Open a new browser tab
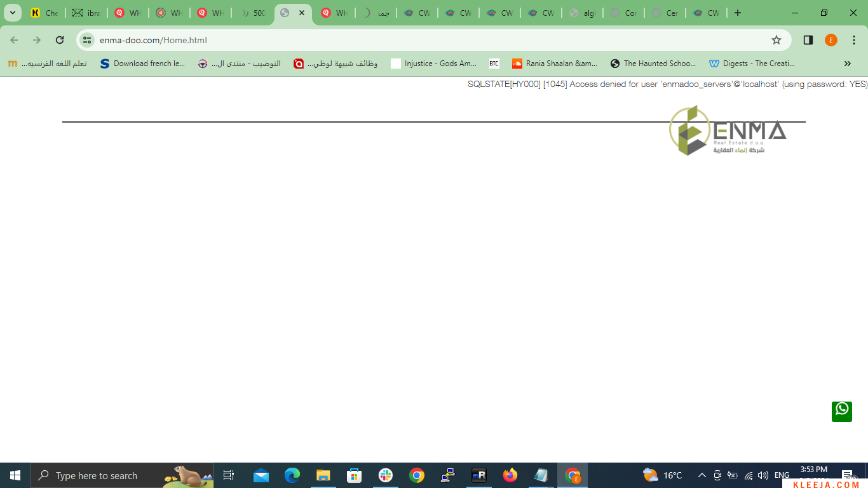This screenshot has width=868, height=488. click(x=737, y=13)
